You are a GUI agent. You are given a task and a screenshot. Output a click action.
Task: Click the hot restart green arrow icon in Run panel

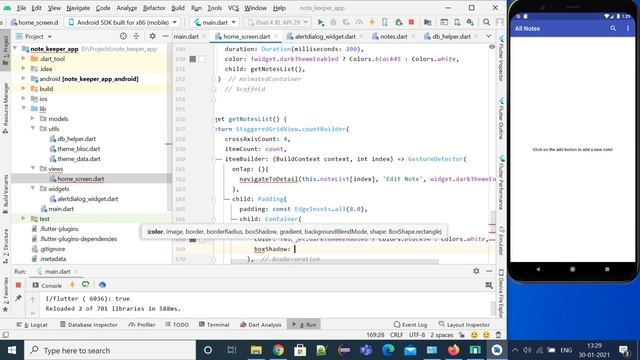(85, 284)
